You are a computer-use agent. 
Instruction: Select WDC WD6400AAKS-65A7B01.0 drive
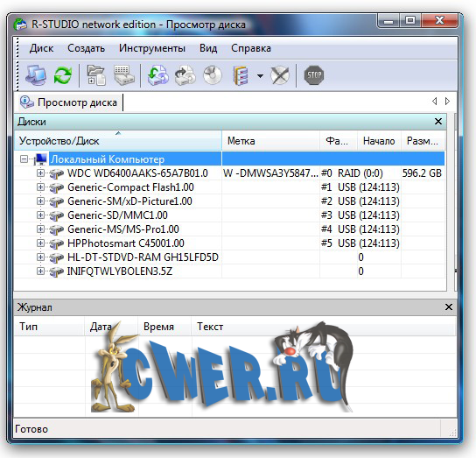tap(137, 173)
